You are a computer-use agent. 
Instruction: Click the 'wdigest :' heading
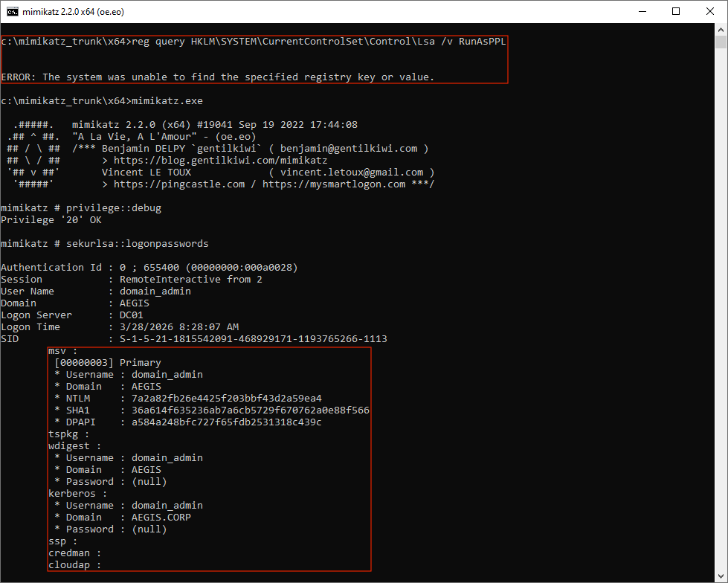coord(75,446)
